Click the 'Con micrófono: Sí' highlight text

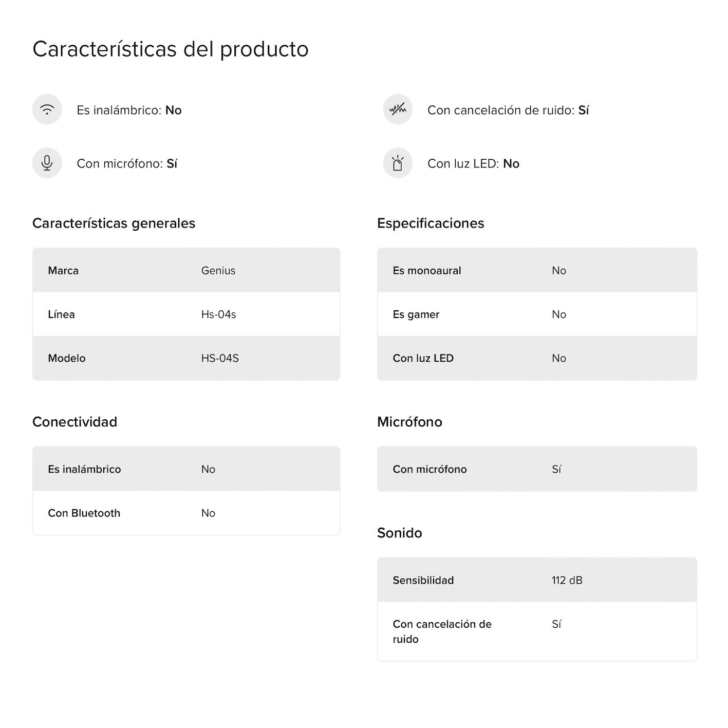pyautogui.click(x=127, y=163)
